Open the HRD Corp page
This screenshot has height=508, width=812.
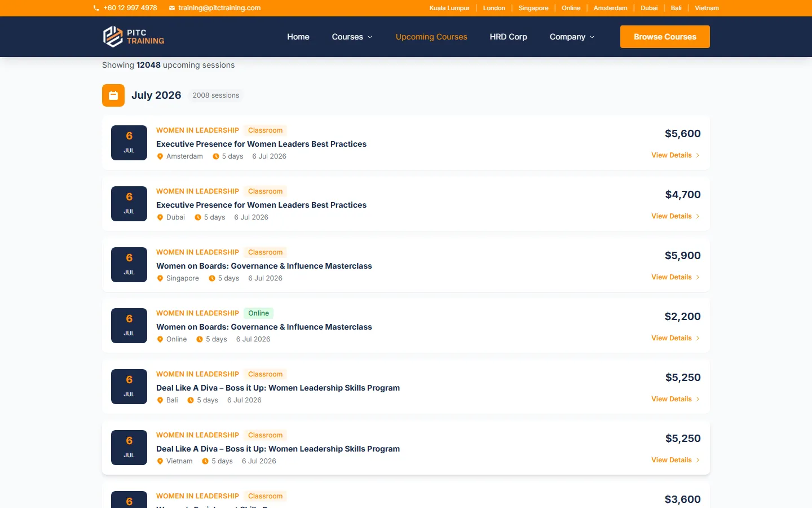(509, 37)
